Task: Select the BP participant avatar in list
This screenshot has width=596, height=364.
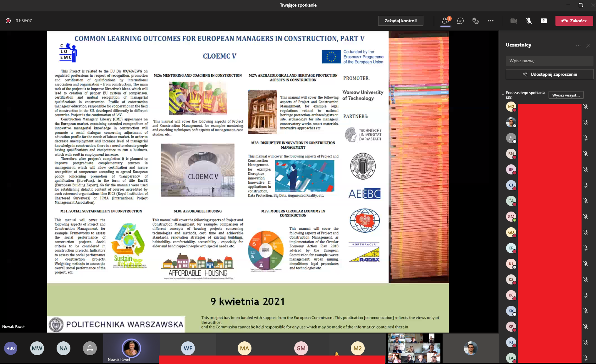Action: [511, 169]
